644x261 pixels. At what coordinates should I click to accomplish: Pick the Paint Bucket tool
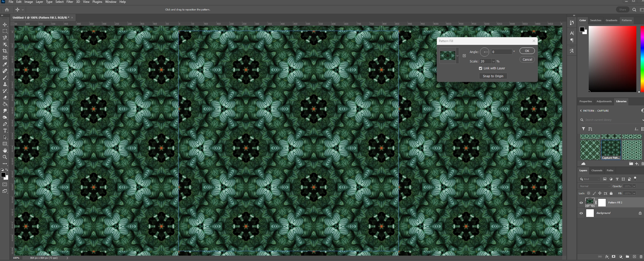click(x=5, y=104)
